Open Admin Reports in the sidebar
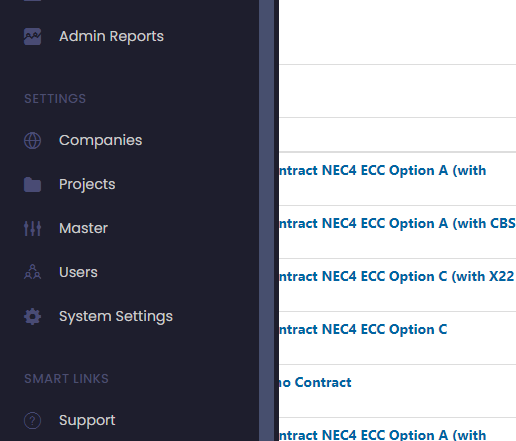 coord(111,36)
